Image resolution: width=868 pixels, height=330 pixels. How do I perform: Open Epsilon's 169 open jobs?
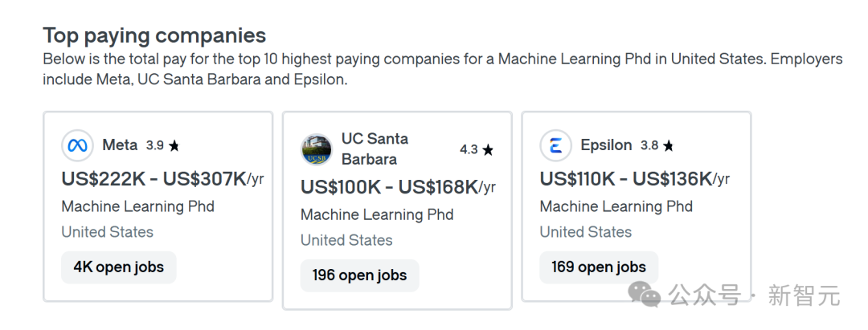click(x=598, y=267)
